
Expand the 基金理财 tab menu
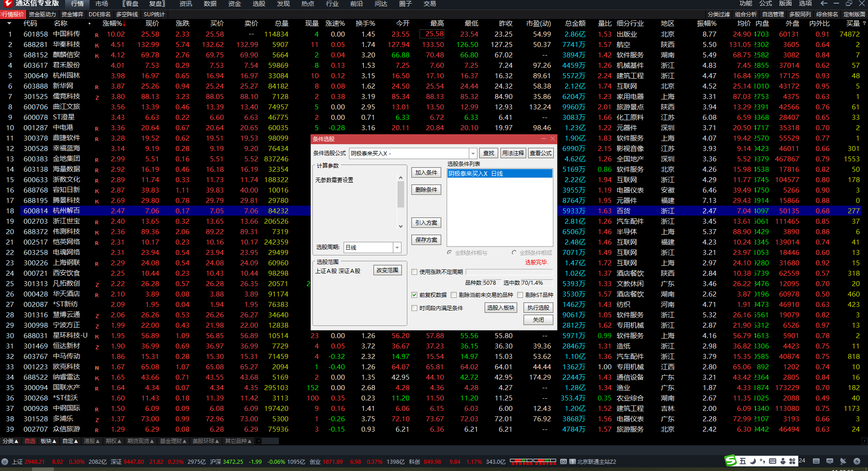pyautogui.click(x=173, y=441)
